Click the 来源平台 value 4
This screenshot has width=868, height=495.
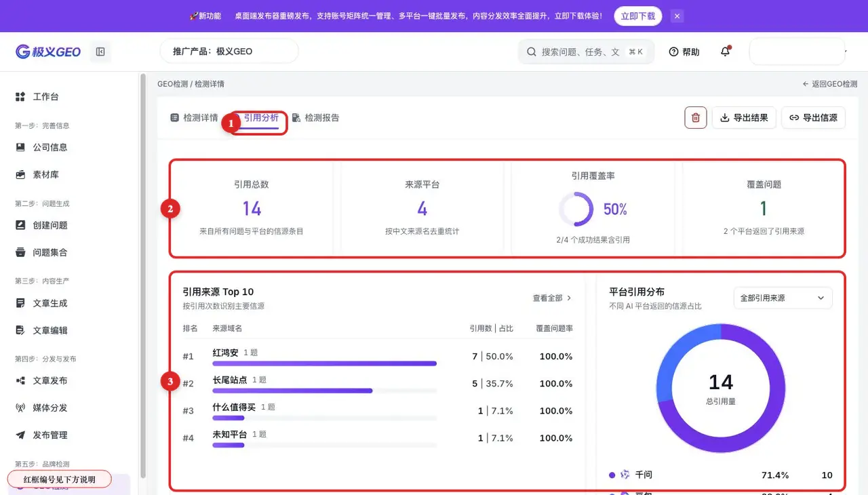click(x=422, y=208)
